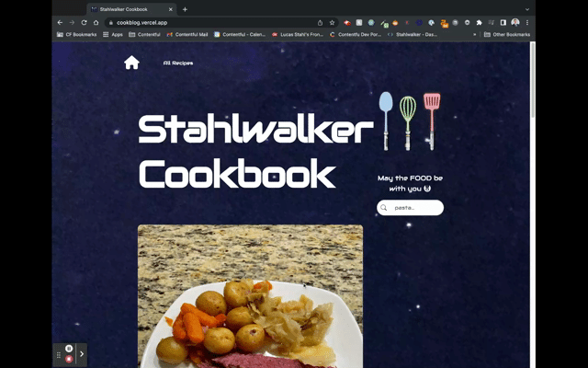Expand the recording control panel arrow

(82, 353)
